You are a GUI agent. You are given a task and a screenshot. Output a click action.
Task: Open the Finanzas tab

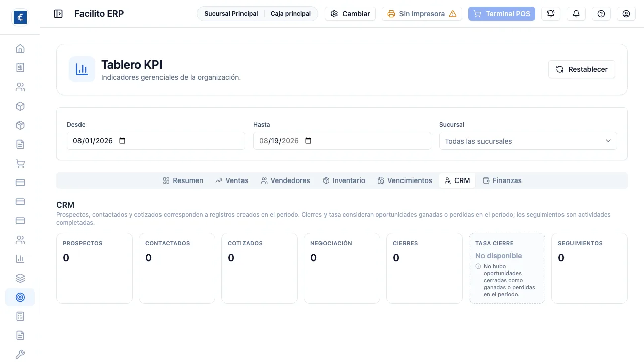coord(502,180)
